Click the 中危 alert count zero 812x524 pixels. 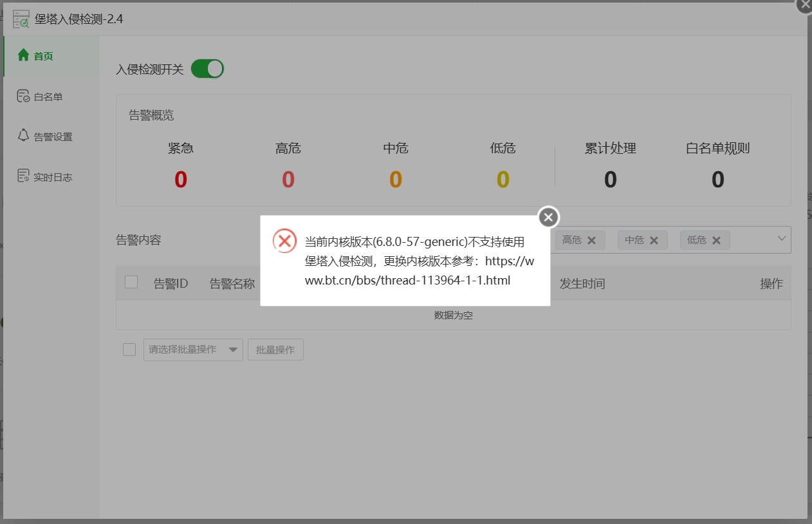point(396,180)
